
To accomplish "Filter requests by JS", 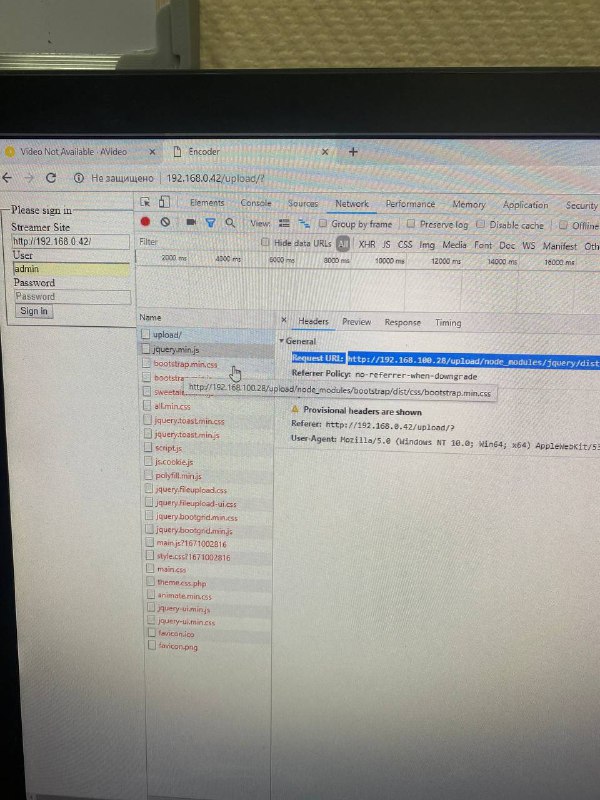I will pos(386,245).
